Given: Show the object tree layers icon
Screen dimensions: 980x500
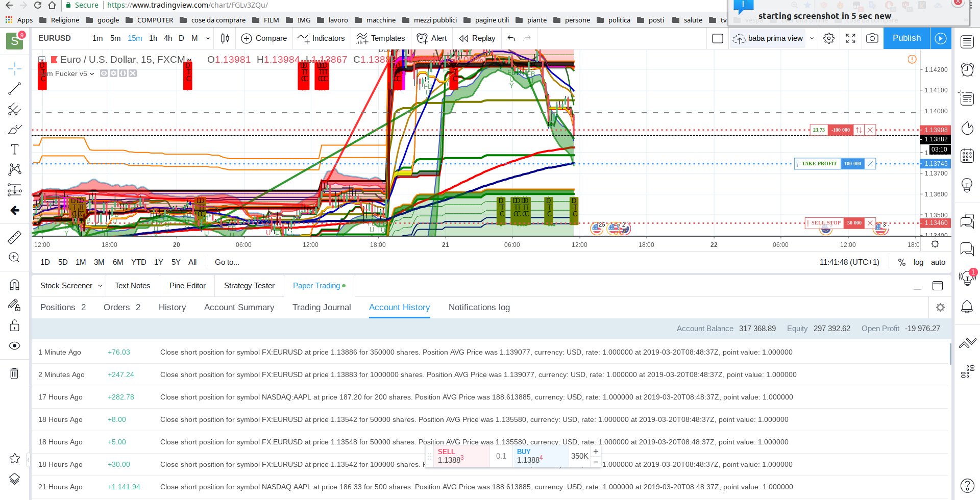Looking at the screenshot, I should tap(14, 479).
